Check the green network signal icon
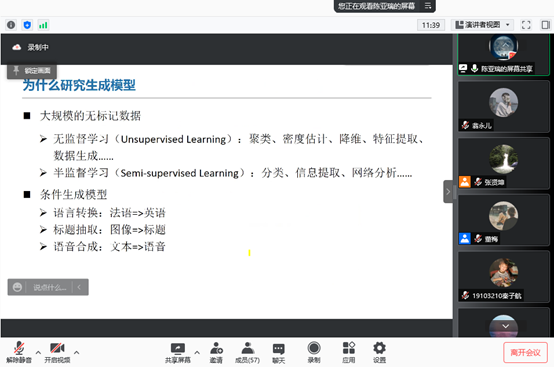The width and height of the screenshot is (554, 367). click(43, 25)
